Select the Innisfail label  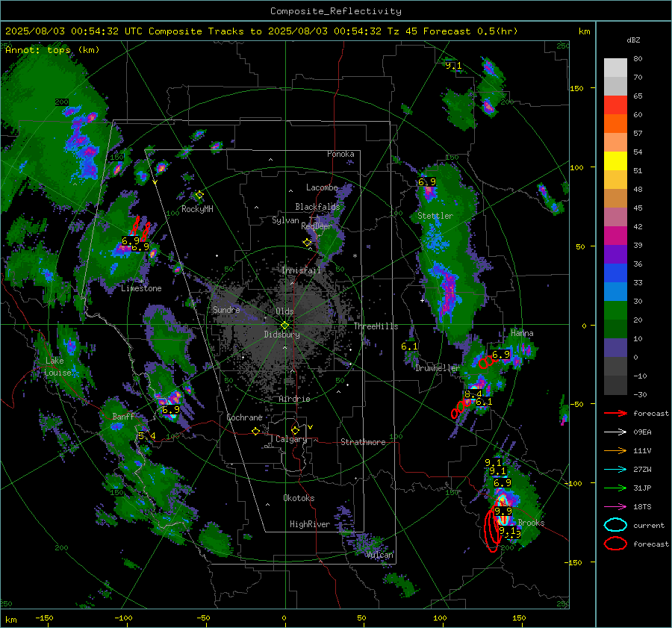pos(301,270)
